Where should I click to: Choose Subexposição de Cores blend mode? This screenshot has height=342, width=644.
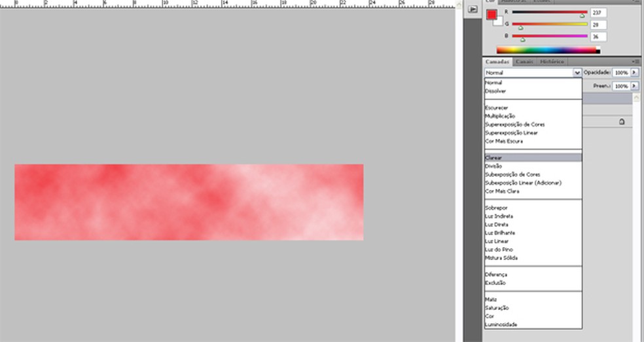pos(533,174)
